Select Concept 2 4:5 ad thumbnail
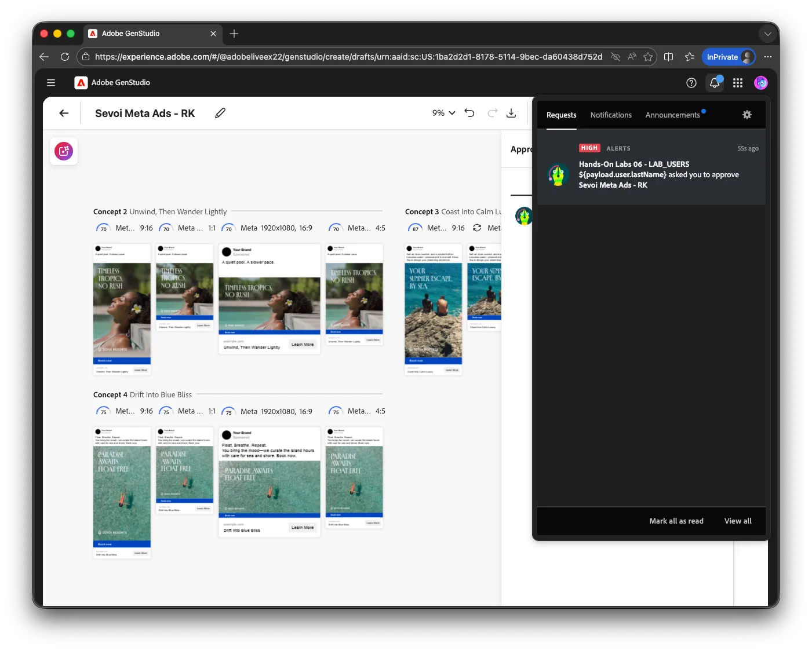 click(x=354, y=294)
